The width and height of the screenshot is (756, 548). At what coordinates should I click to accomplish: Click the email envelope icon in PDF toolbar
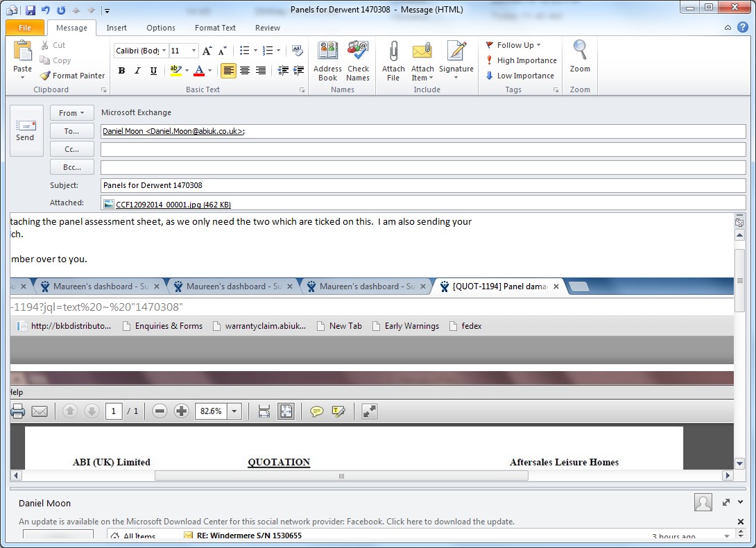click(40, 411)
